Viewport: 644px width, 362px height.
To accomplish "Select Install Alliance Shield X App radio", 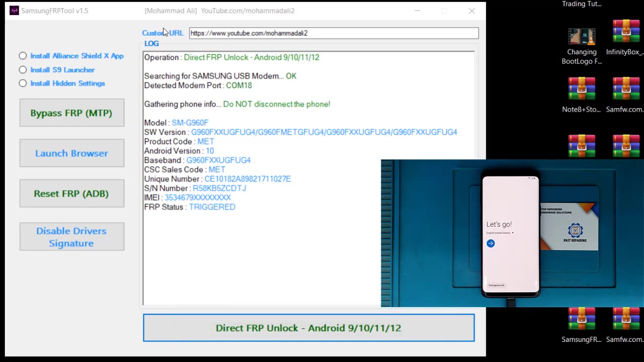I will (x=23, y=56).
